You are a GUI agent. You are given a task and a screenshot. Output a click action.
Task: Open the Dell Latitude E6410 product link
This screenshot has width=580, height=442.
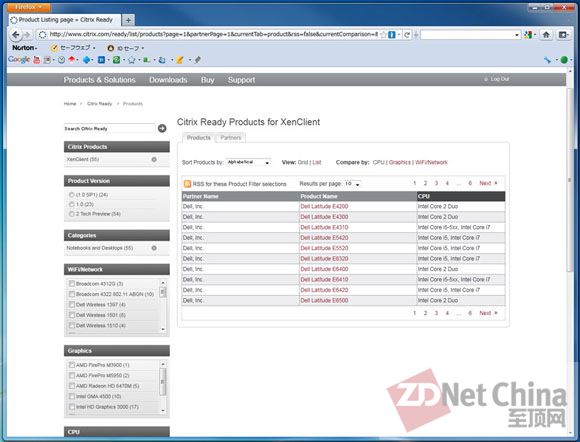click(324, 280)
